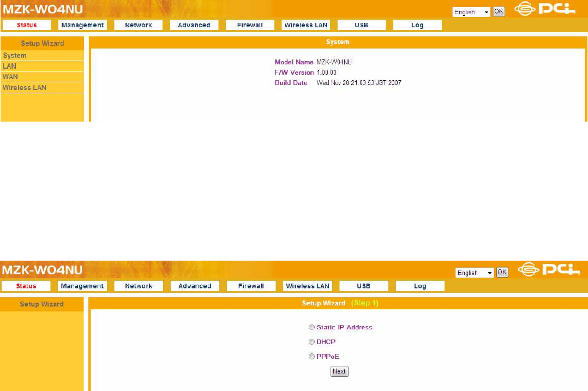Screen dimensions: 588x391
Task: Open Log tab in bottom Setup Wizard window
Action: click(x=420, y=286)
